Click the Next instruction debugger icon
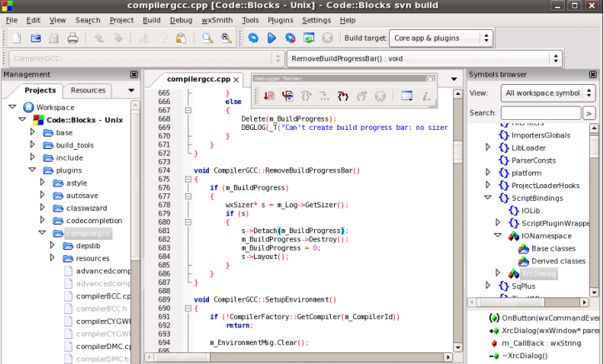 coord(324,96)
